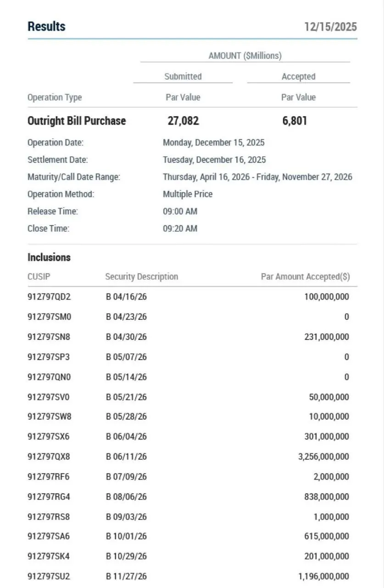The height and width of the screenshot is (588, 384).
Task: Click Par Amount Accepted($) column header
Action: click(x=305, y=277)
